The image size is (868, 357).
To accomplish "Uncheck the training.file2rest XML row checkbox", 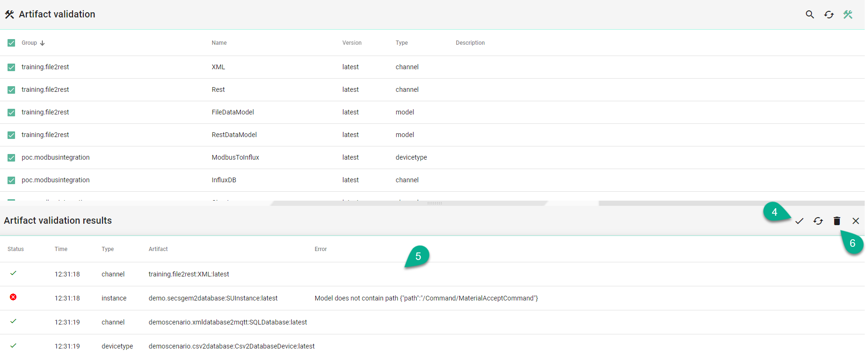I will 11,67.
